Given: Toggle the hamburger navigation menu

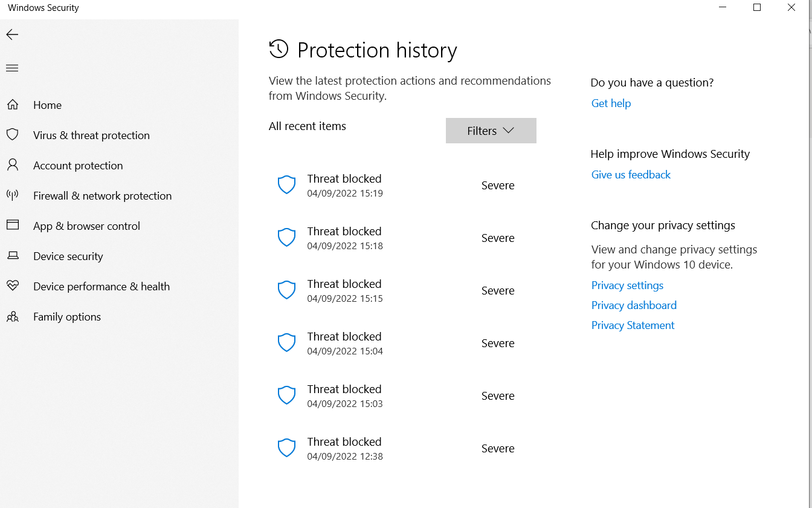Looking at the screenshot, I should 12,68.
